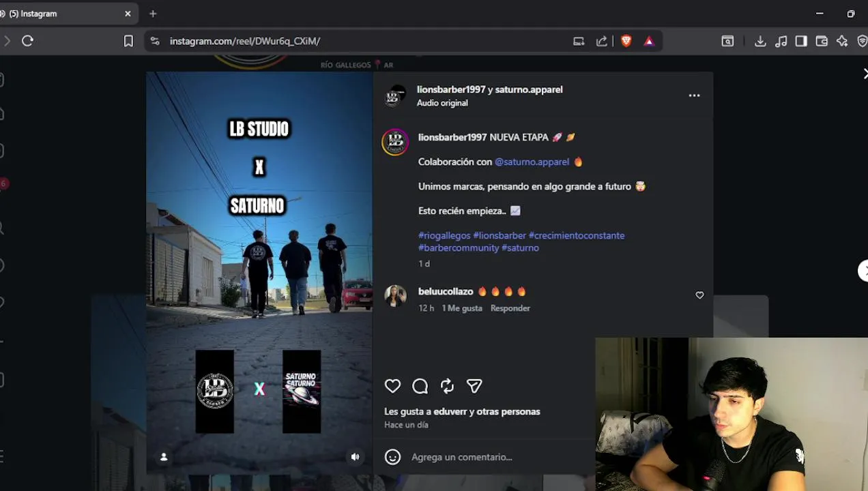Open a new browser tab
The image size is (868, 491).
pyautogui.click(x=153, y=14)
